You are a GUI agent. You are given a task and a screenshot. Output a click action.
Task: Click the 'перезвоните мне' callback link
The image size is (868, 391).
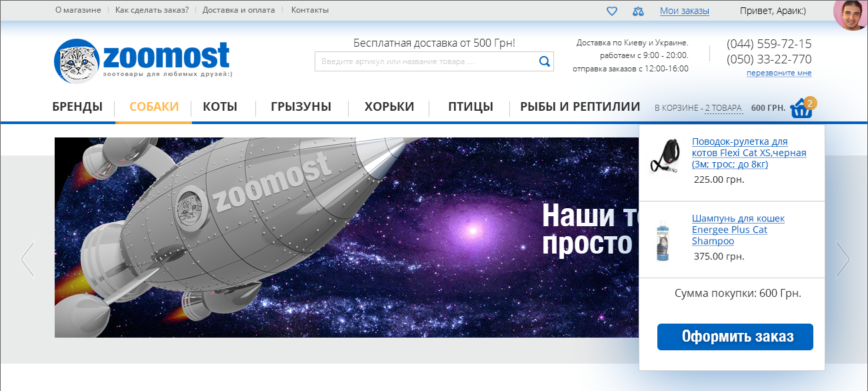tap(779, 73)
